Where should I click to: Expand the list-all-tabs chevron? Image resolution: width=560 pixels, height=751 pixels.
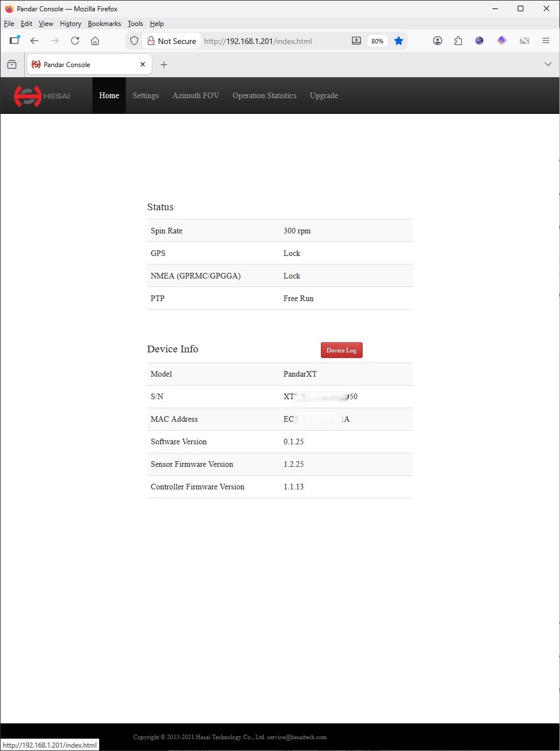tap(548, 64)
